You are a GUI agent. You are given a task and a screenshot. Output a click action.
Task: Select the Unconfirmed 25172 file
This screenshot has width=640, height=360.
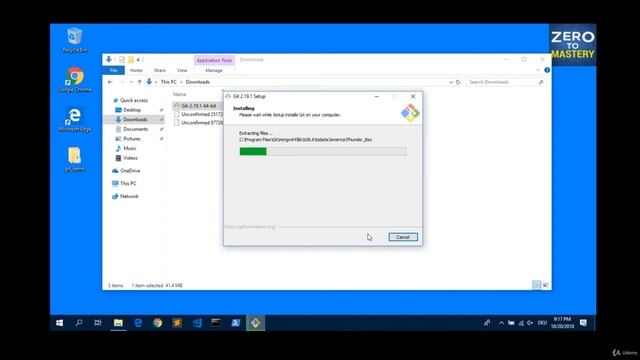(198, 114)
